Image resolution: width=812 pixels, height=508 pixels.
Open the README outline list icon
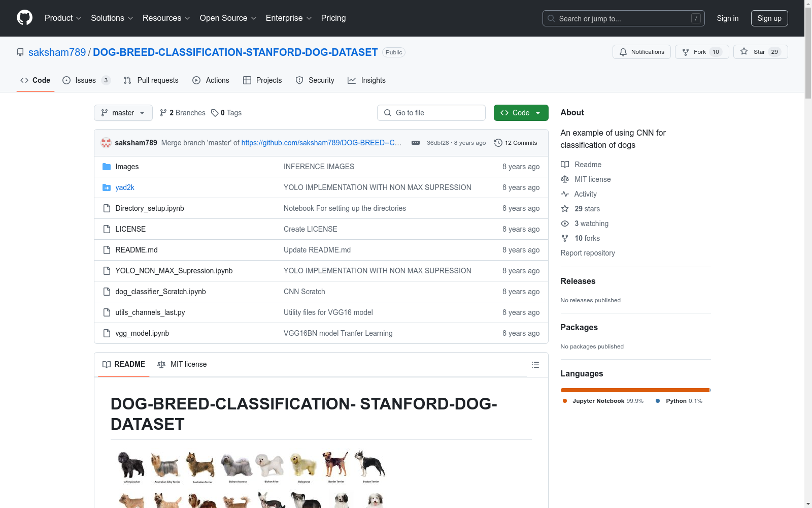[x=535, y=364]
